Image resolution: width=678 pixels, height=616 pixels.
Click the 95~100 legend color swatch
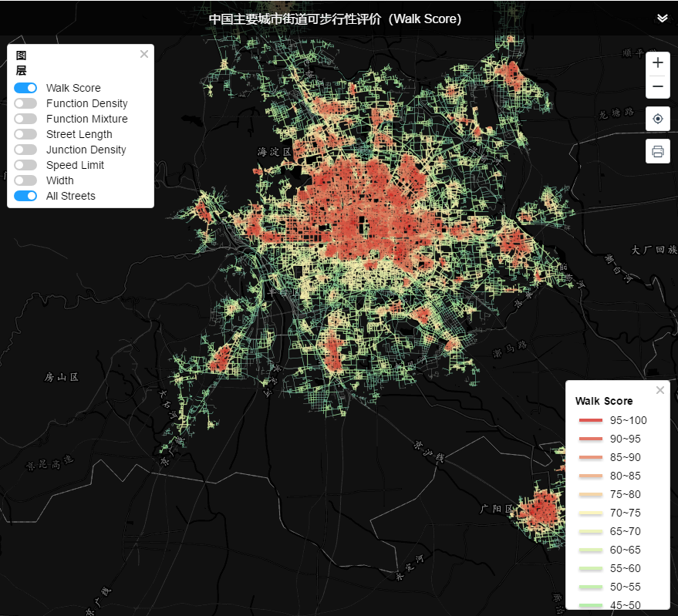590,420
